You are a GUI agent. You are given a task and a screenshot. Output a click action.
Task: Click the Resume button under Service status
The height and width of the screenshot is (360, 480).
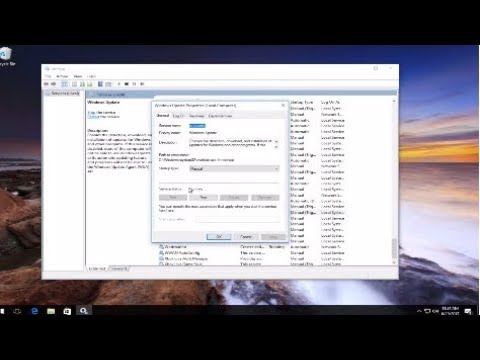265,197
